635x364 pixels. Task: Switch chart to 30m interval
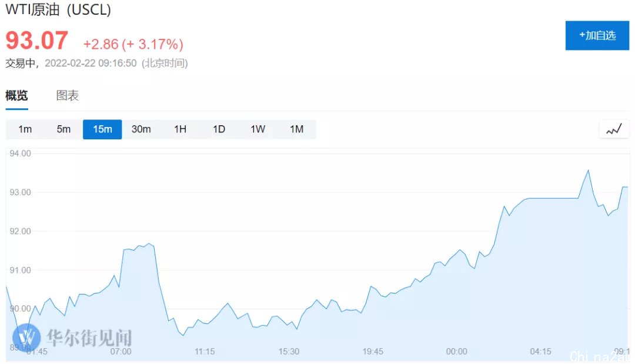coord(141,129)
